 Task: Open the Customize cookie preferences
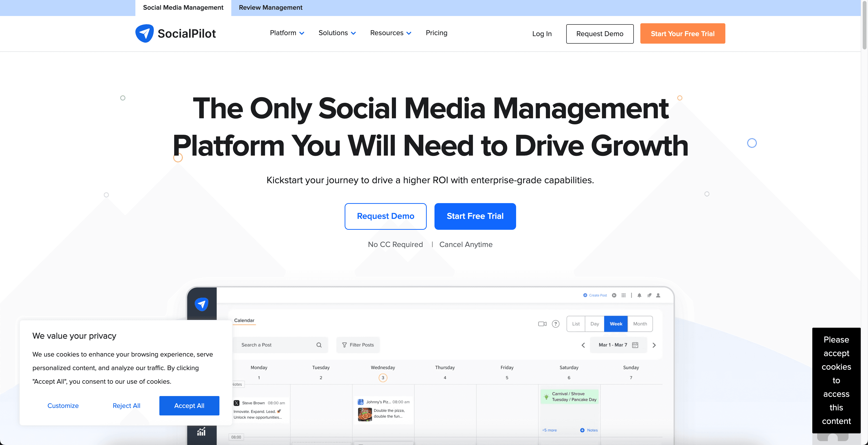[63, 405]
